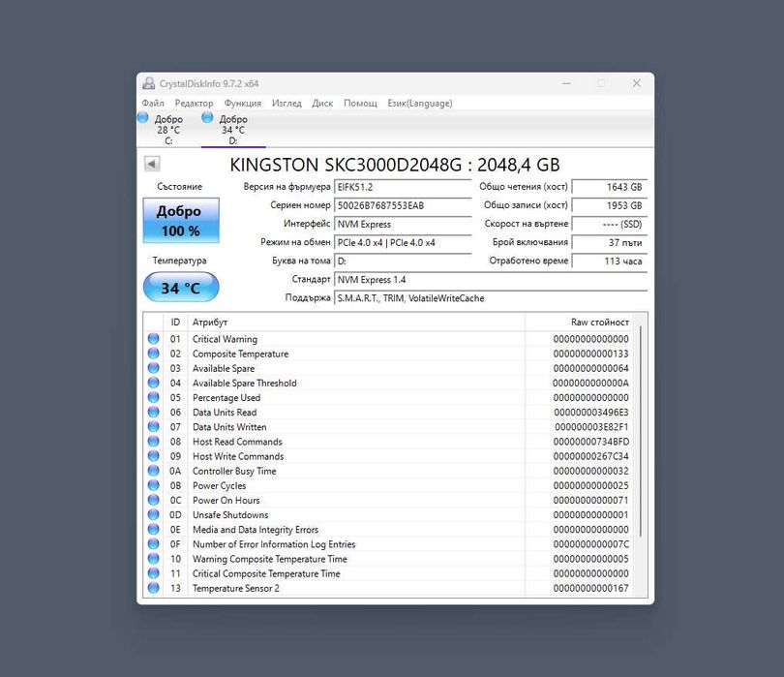Click the standard field NVM Express 1.4
784x677 pixels.
(x=491, y=280)
